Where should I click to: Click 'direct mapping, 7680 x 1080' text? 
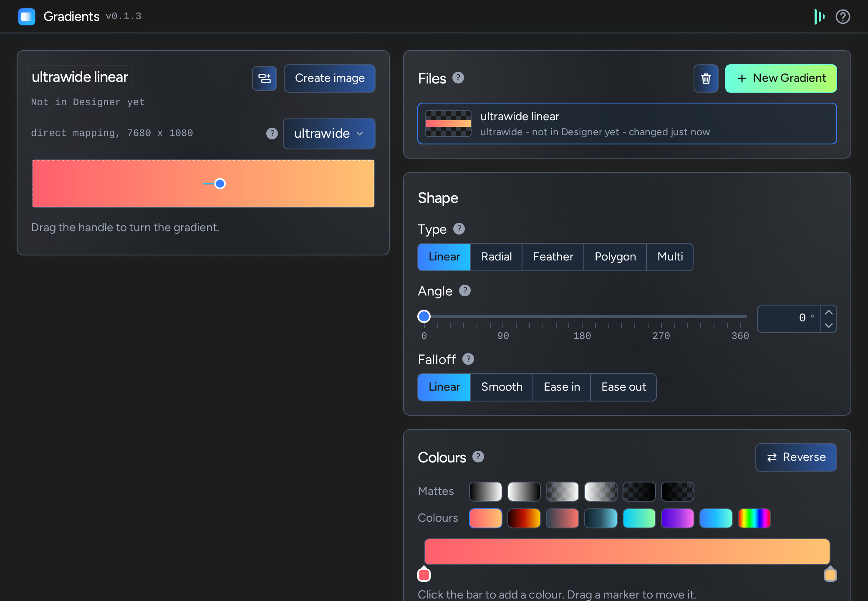112,133
